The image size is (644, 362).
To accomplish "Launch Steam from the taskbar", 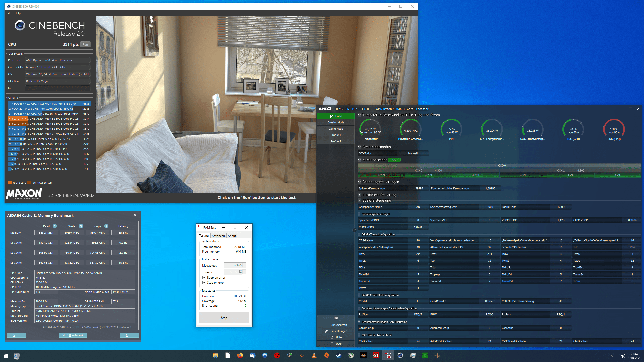I will pos(339,355).
